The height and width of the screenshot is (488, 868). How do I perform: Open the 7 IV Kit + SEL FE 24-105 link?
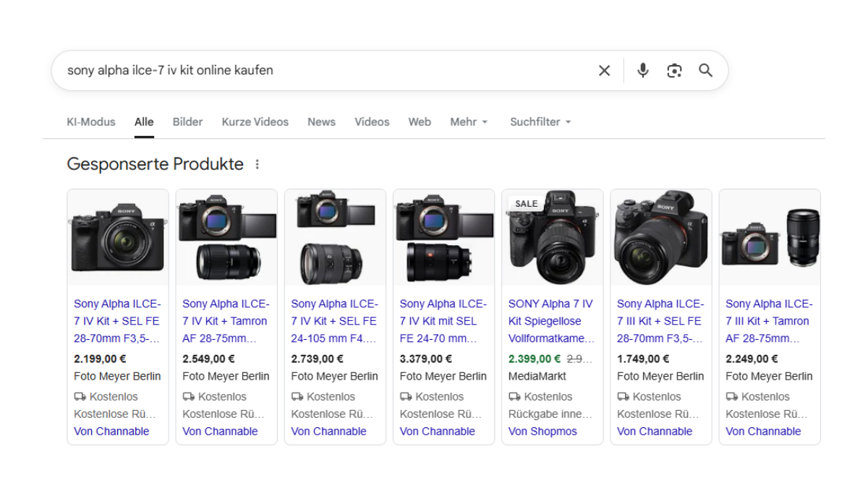(x=334, y=321)
